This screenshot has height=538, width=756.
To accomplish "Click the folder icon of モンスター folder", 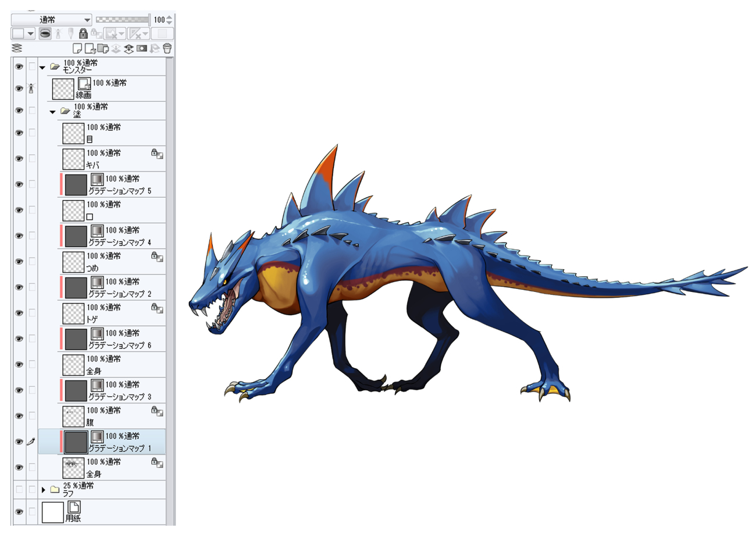I will click(55, 67).
